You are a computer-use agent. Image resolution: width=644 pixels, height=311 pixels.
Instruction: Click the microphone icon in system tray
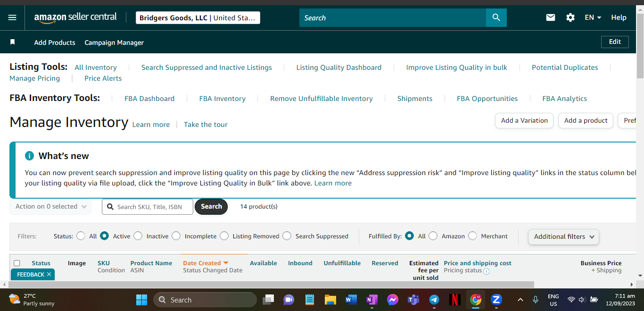[x=536, y=300]
